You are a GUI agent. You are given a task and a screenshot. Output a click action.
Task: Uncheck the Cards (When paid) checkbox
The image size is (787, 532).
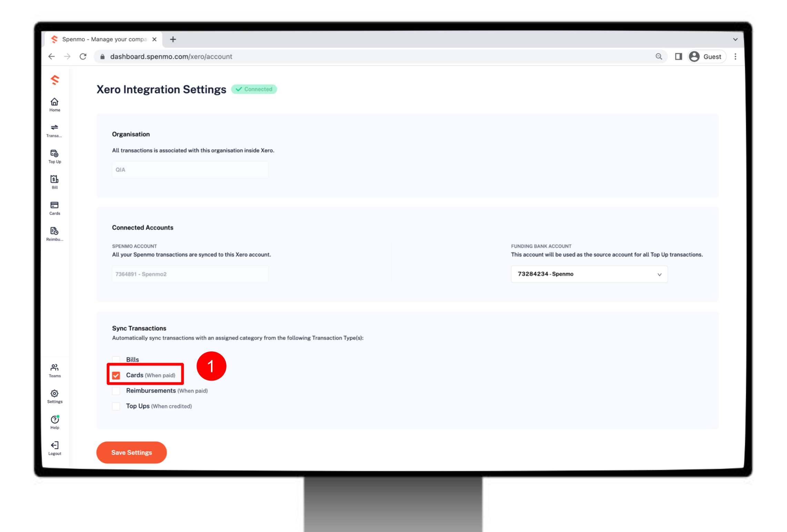click(116, 375)
